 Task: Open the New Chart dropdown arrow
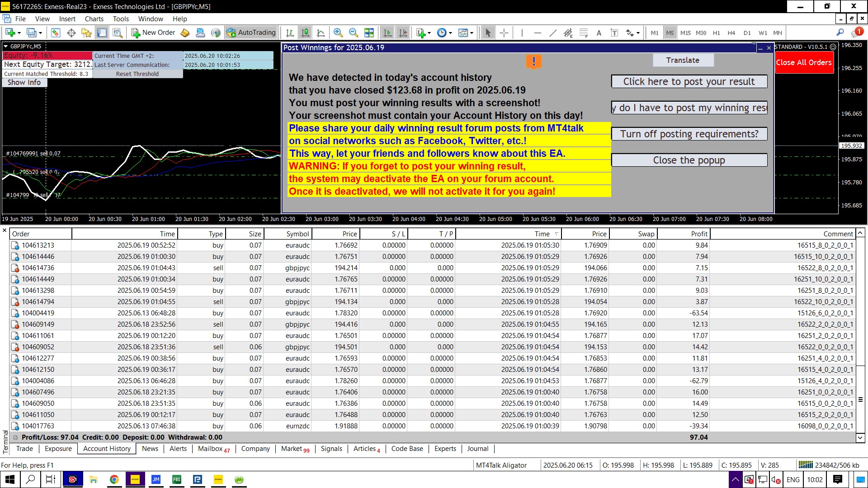[x=19, y=33]
